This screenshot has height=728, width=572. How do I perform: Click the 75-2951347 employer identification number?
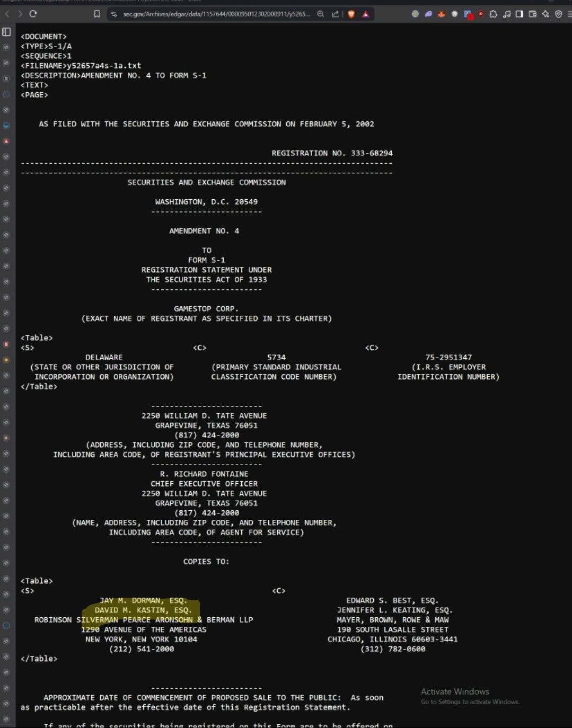pos(448,357)
